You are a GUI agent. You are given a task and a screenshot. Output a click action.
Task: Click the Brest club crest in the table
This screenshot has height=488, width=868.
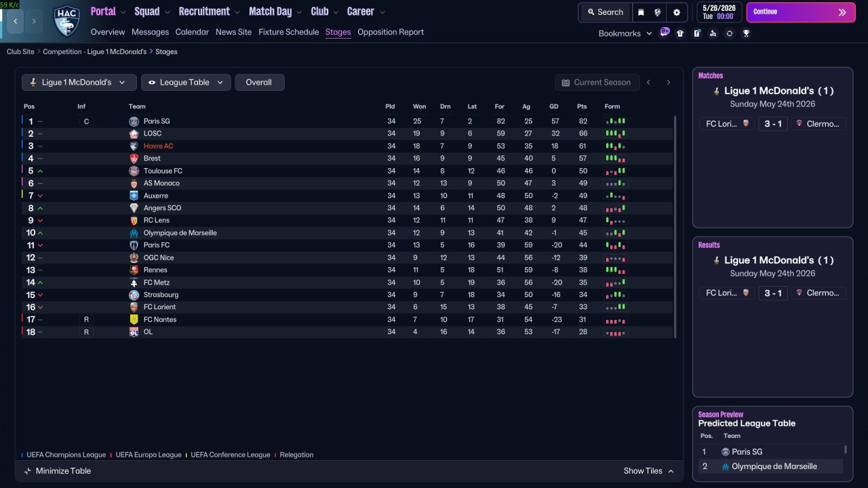134,159
